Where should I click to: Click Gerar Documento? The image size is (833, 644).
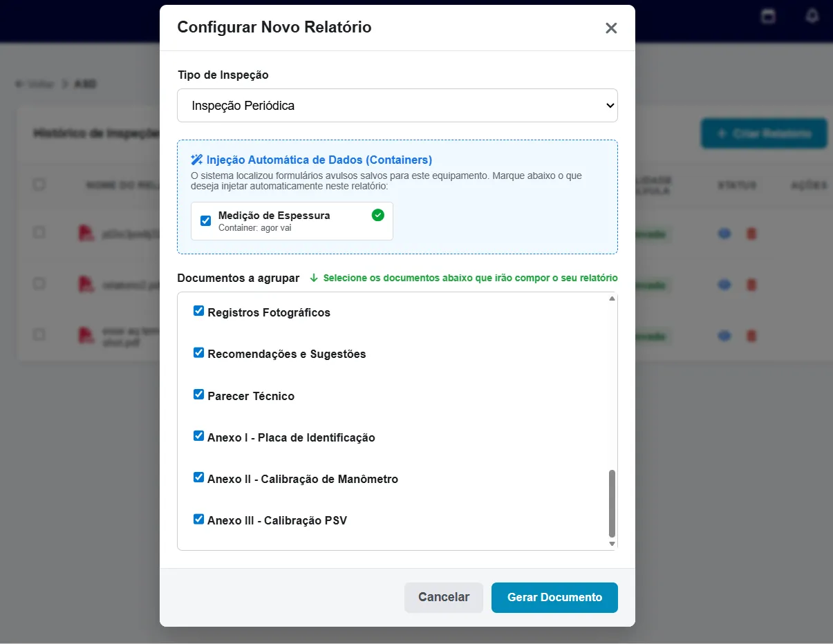554,598
